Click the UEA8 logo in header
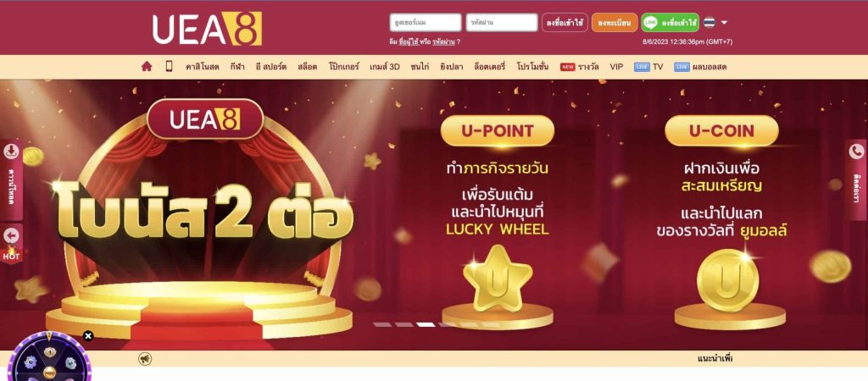The image size is (868, 381). [x=207, y=28]
